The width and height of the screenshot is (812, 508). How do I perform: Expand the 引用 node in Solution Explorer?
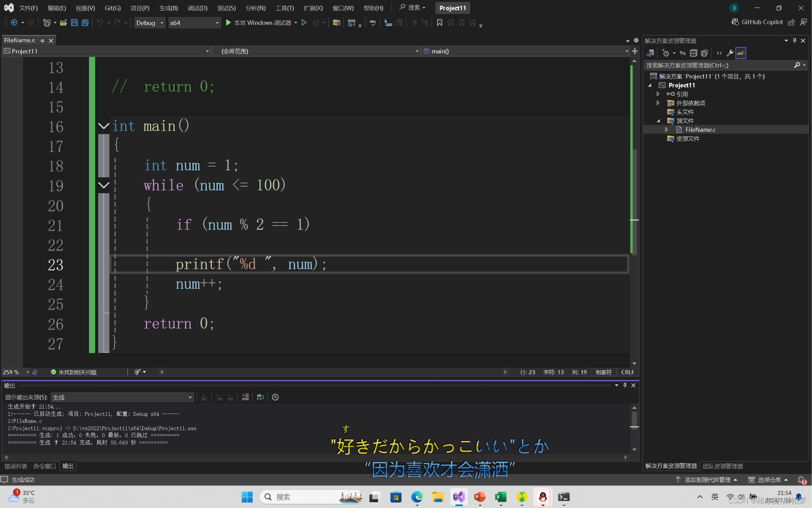coord(658,94)
